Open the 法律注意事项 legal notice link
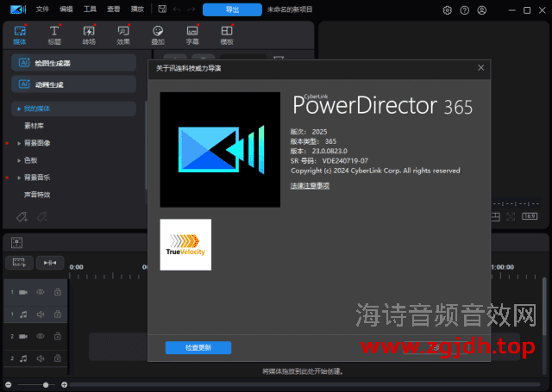Screen dimensions: 552x392 (310, 185)
